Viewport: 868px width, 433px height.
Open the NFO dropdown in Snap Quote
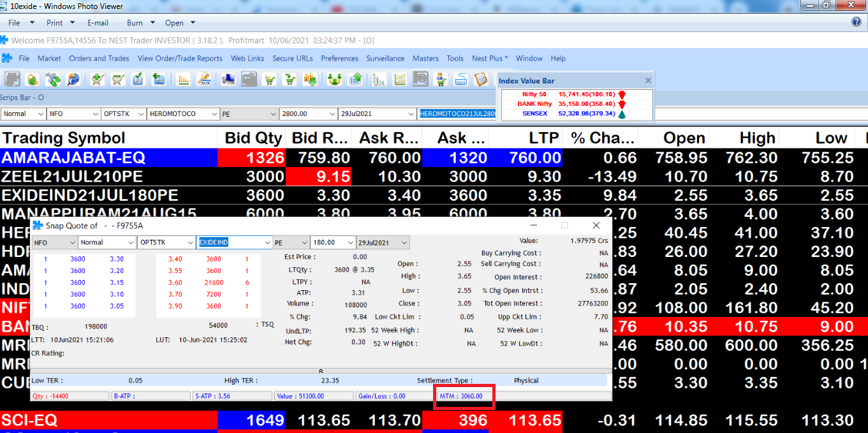click(72, 242)
